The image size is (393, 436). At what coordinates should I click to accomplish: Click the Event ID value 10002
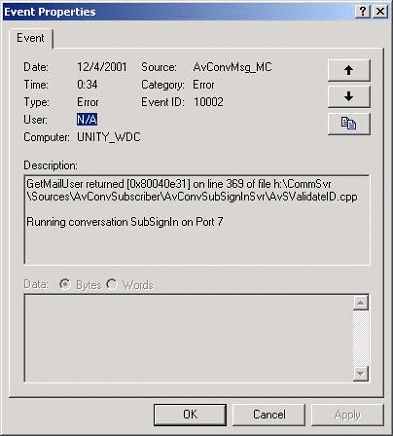[x=209, y=102]
